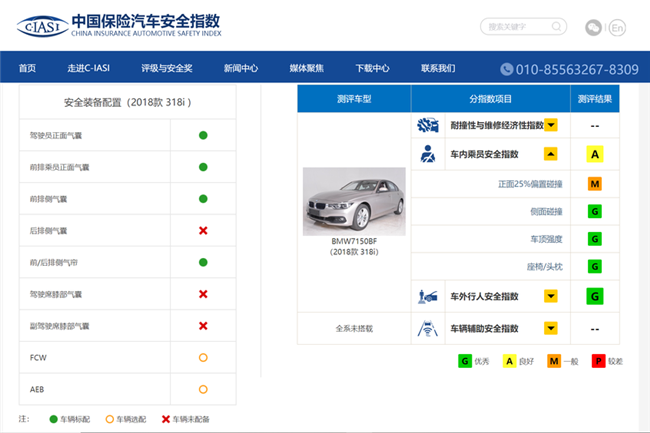The height and width of the screenshot is (433, 650).
Task: Click the red X for 后排侧气囊
Action: tap(203, 230)
